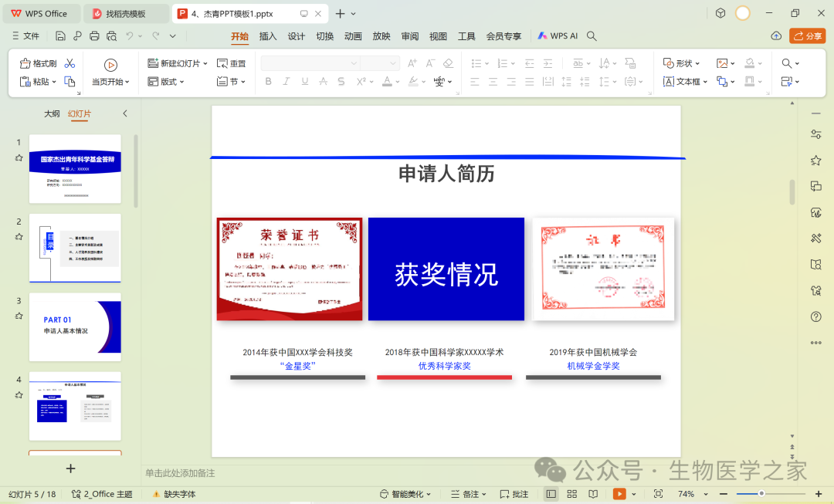834x504 pixels.
Task: Click the orange Share (分享) button
Action: coord(807,36)
